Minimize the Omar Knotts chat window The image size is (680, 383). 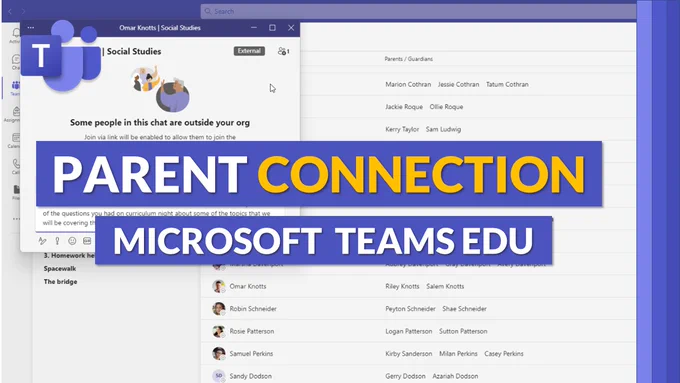[254, 28]
